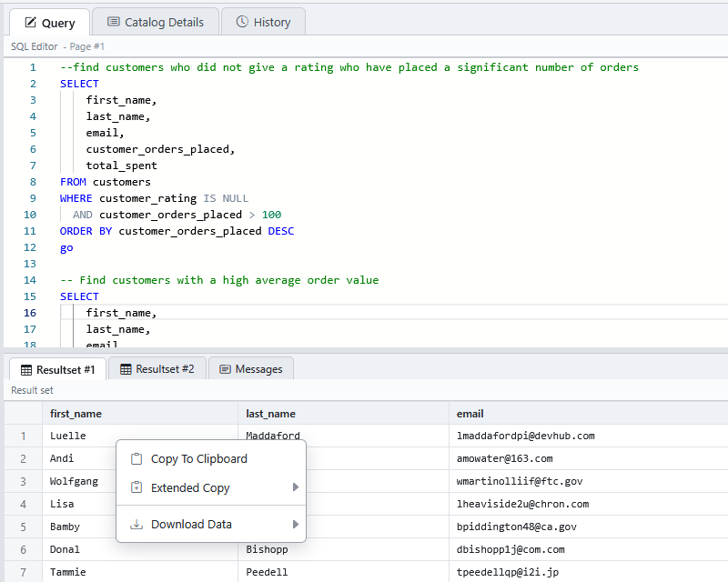This screenshot has height=582, width=728.
Task: Click the email 'tpeedellqp@i2i.jp'
Action: tap(508, 572)
